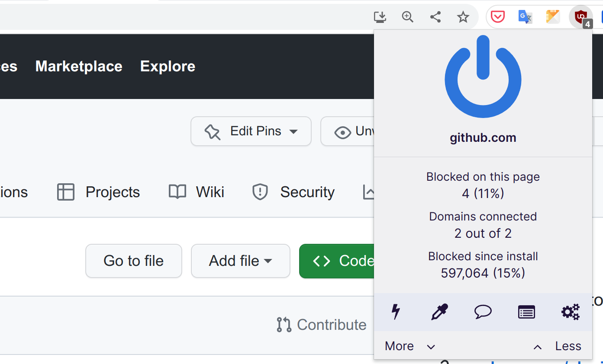Viewport: 603px width, 364px height.
Task: Bookmark this page with the star icon
Action: tap(463, 17)
